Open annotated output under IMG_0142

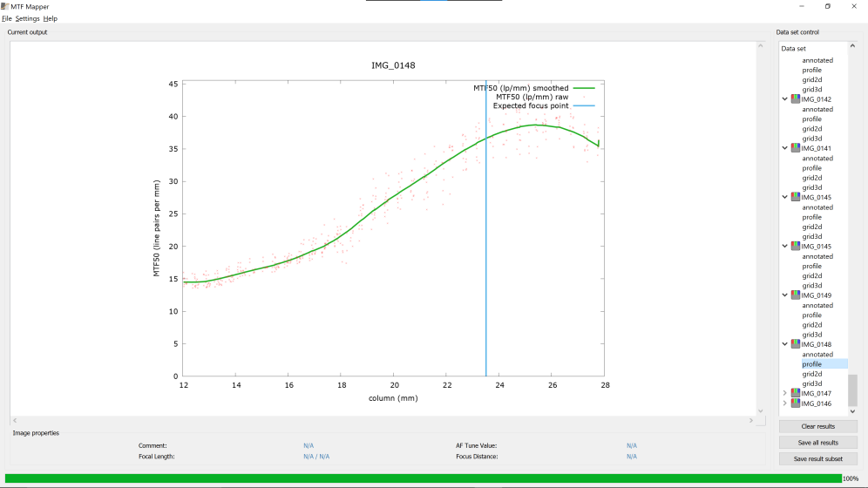pos(817,109)
